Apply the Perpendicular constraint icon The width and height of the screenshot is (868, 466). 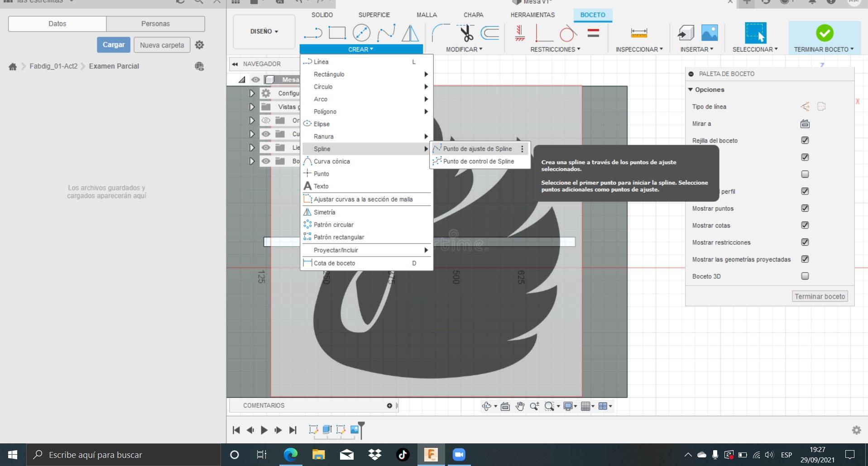click(544, 33)
